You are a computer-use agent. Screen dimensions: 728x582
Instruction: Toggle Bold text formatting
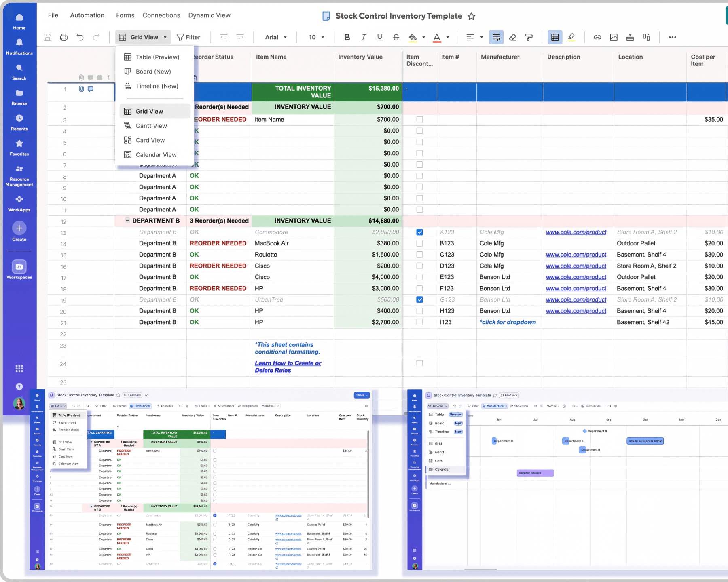(x=347, y=37)
